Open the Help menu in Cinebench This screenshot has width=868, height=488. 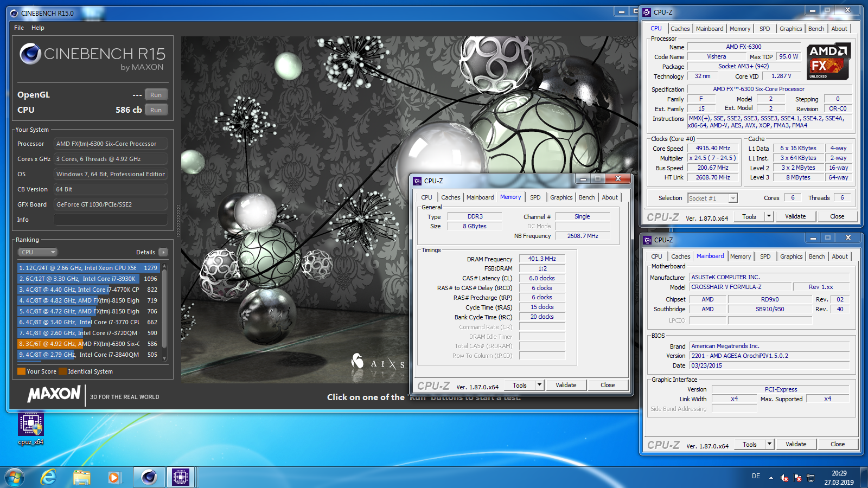(38, 28)
